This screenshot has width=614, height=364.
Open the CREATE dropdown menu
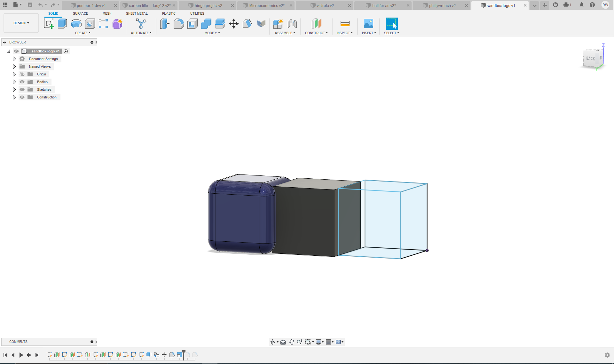[x=82, y=33]
